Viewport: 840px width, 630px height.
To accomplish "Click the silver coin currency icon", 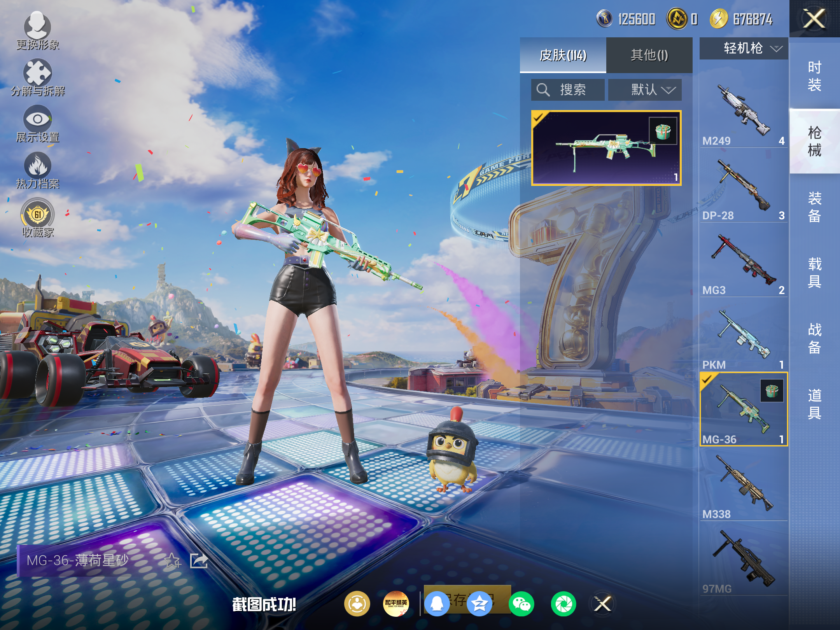I will click(x=604, y=19).
